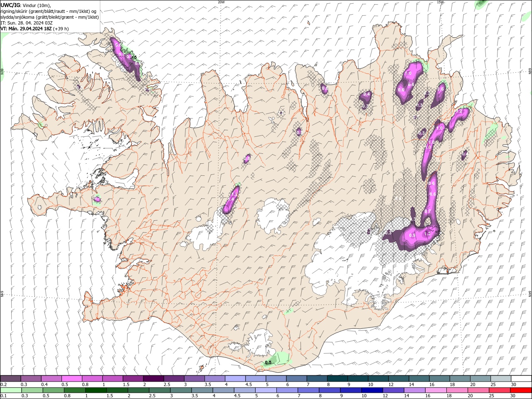Pick lower legend pink swatch between 16 and 18
This screenshot has height=399, width=532.
click(x=435, y=390)
